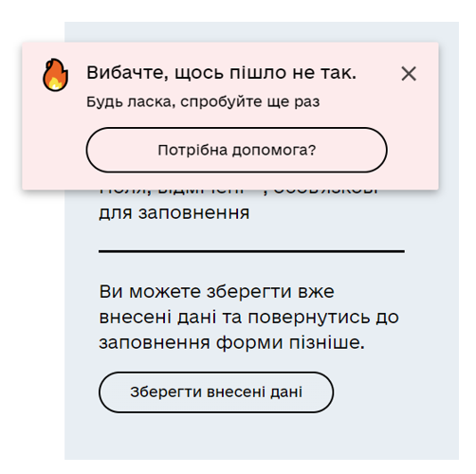
Task: Click "Зберегти внесені дані" button
Action: coord(216,392)
